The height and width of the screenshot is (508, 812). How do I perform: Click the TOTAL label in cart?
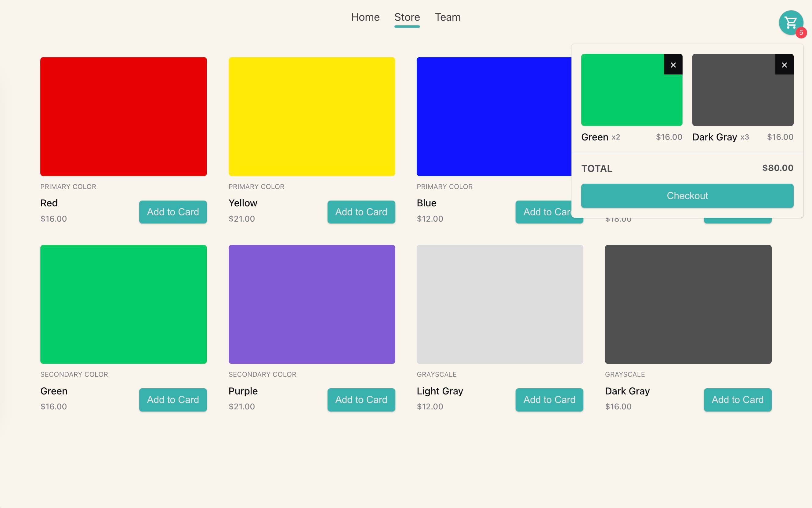[597, 168]
